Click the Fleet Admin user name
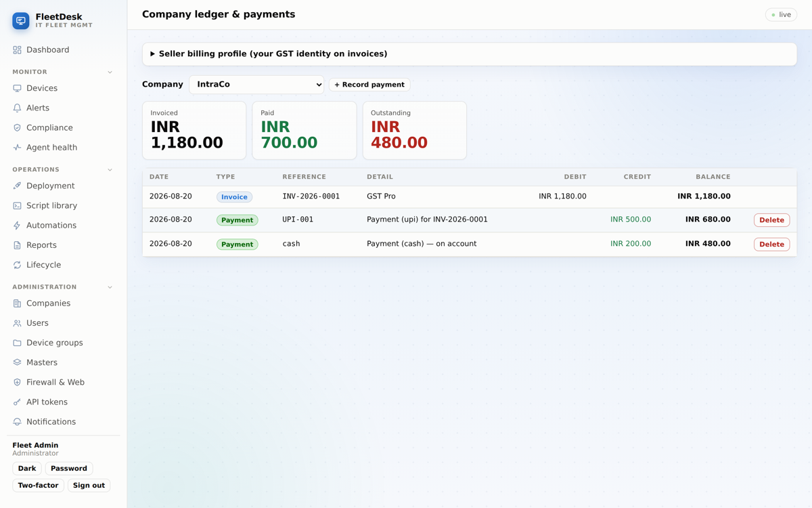 35,446
